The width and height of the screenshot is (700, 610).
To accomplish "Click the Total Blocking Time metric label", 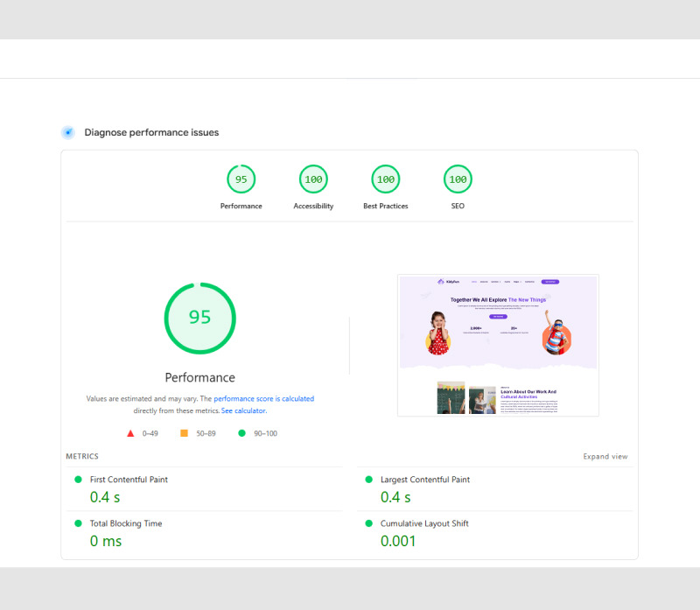I will pos(126,523).
